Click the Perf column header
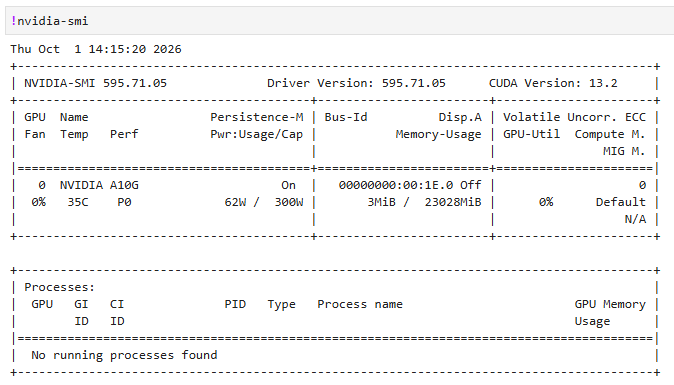674x385 pixels. [124, 134]
